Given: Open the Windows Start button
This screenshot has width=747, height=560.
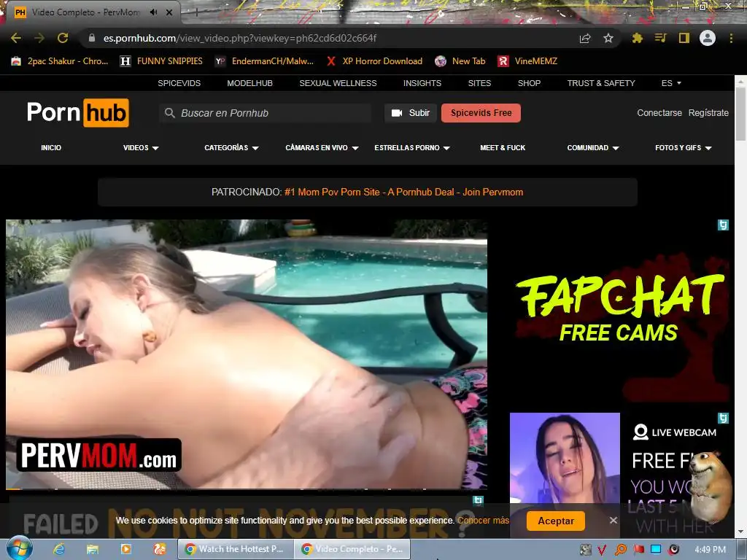Looking at the screenshot, I should click(19, 549).
